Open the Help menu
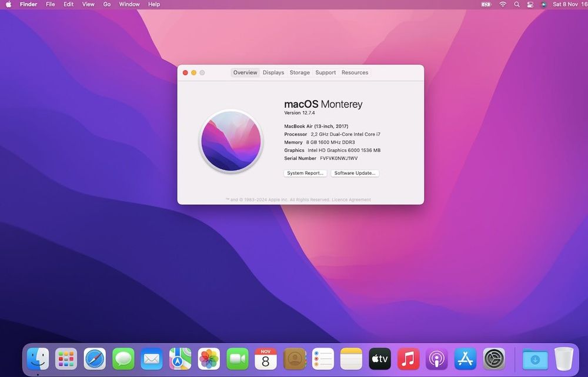This screenshot has width=588, height=377. tap(153, 5)
